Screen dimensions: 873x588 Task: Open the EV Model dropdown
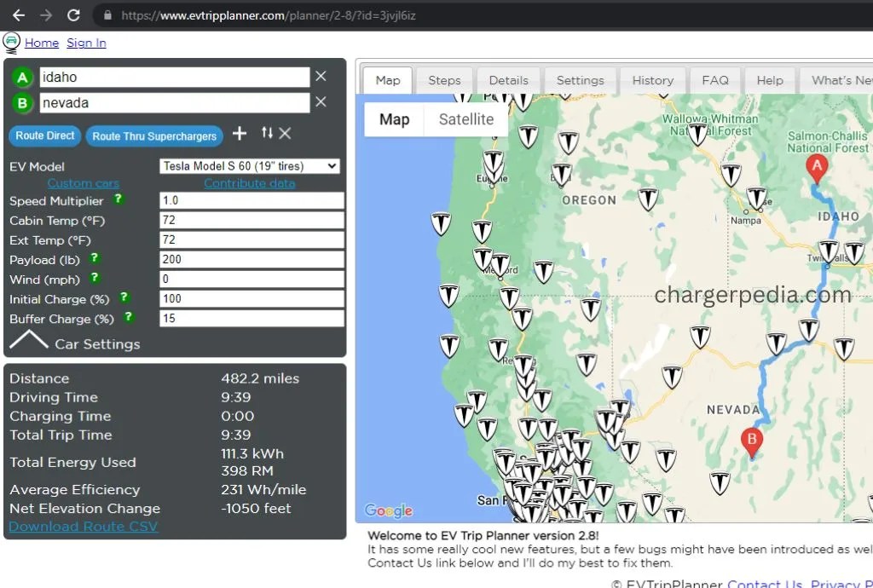point(251,165)
